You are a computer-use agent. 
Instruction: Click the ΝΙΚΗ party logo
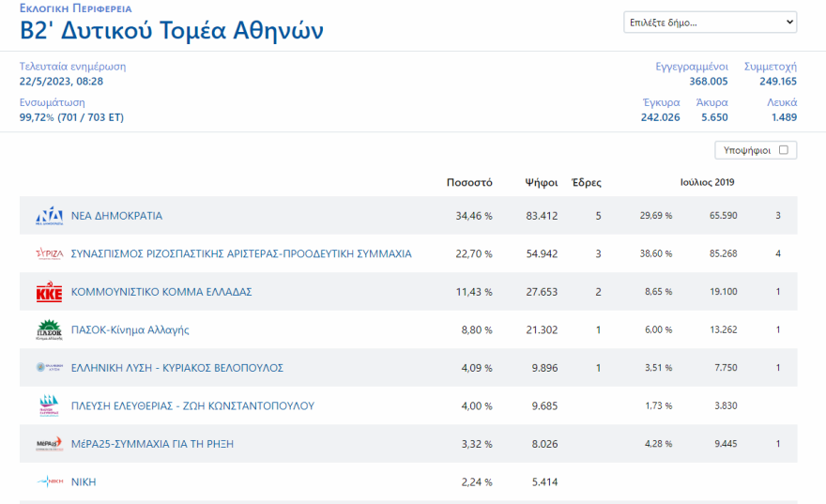pyautogui.click(x=49, y=482)
